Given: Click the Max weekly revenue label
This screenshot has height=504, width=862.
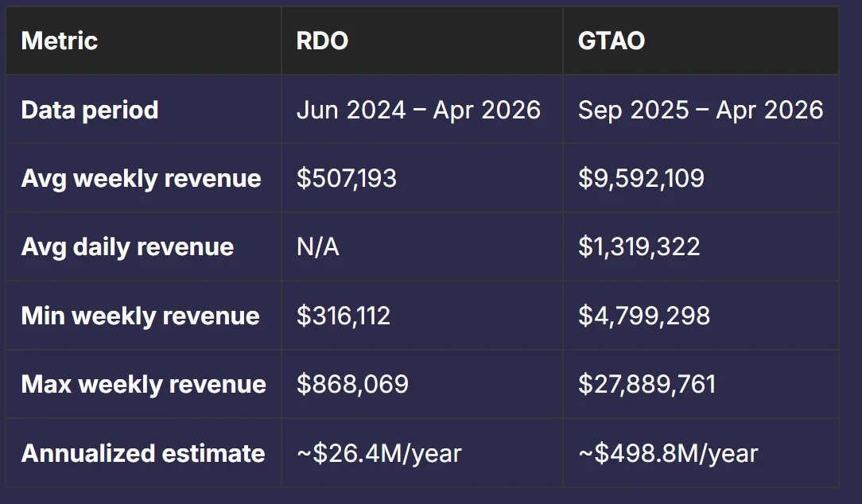Looking at the screenshot, I should click(143, 385).
